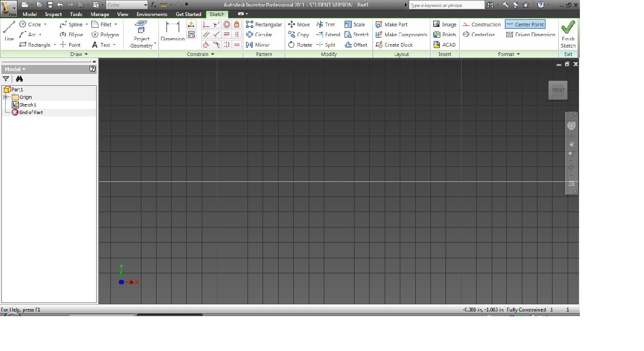The height and width of the screenshot is (351, 644).
Task: Apply the Concentric constraint
Action: 227,24
